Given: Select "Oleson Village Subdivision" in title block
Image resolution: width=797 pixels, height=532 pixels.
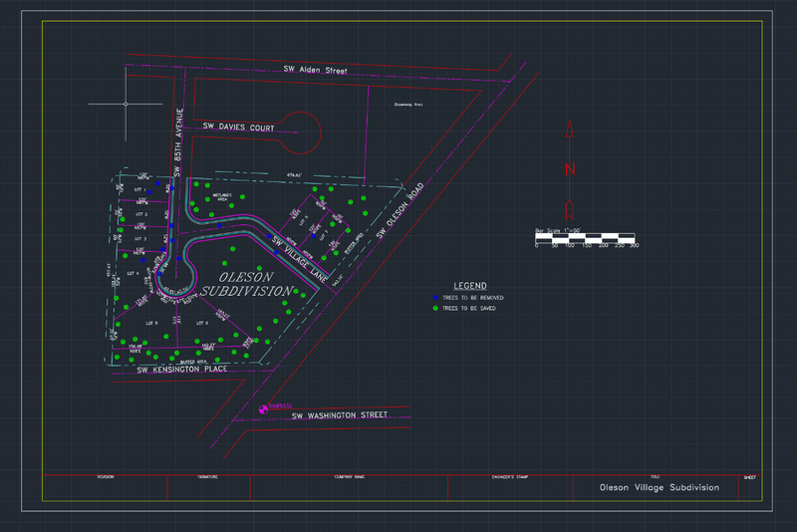Looking at the screenshot, I should [660, 488].
